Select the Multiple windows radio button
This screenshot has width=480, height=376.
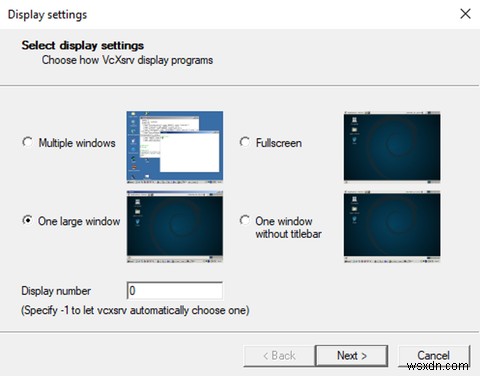click(27, 142)
